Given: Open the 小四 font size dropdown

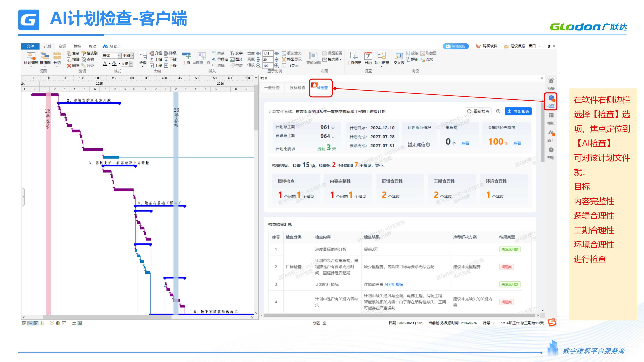Looking at the screenshot, I should [x=131, y=55].
